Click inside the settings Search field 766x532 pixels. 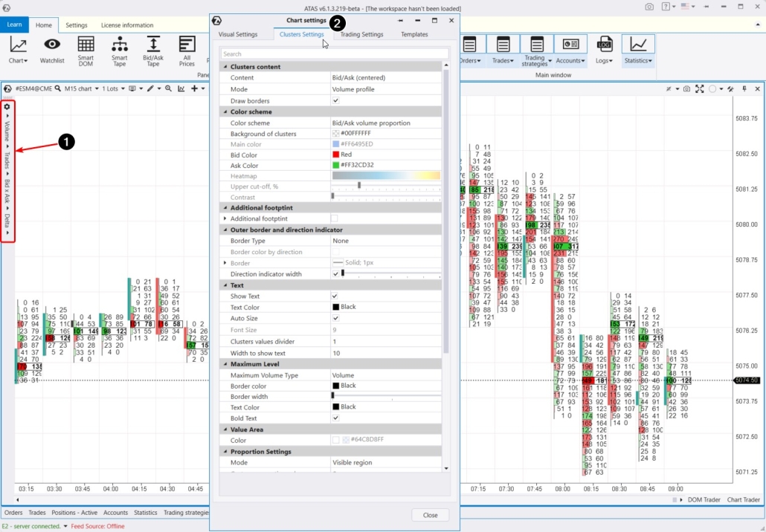[333, 53]
